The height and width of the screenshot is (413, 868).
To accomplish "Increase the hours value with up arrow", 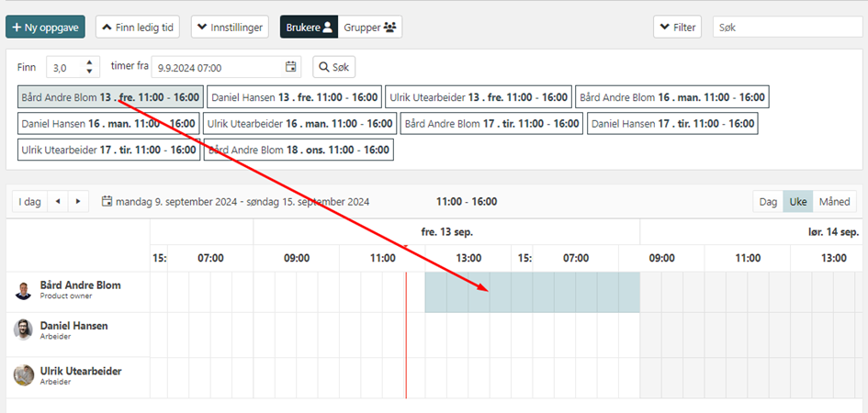I will click(x=89, y=62).
